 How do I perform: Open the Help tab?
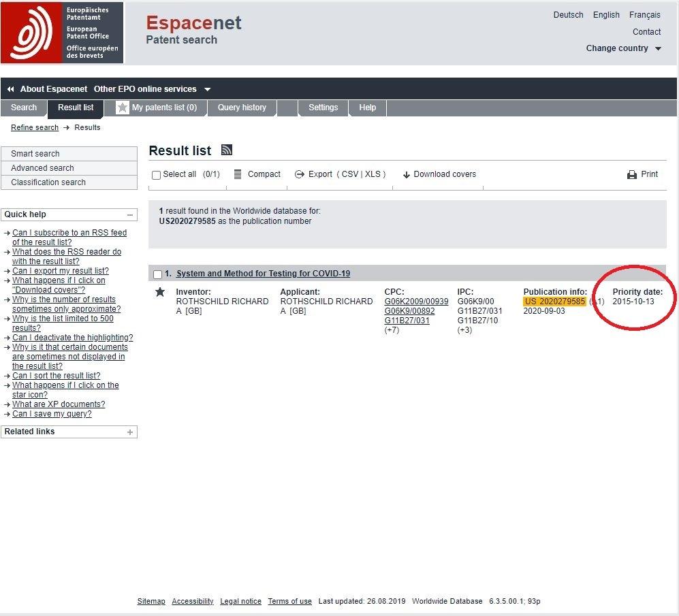click(x=367, y=108)
